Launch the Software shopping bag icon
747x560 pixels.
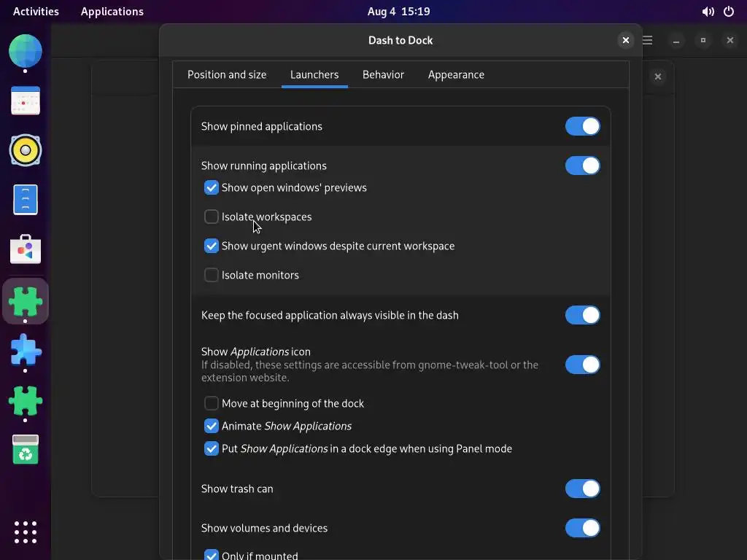click(26, 249)
